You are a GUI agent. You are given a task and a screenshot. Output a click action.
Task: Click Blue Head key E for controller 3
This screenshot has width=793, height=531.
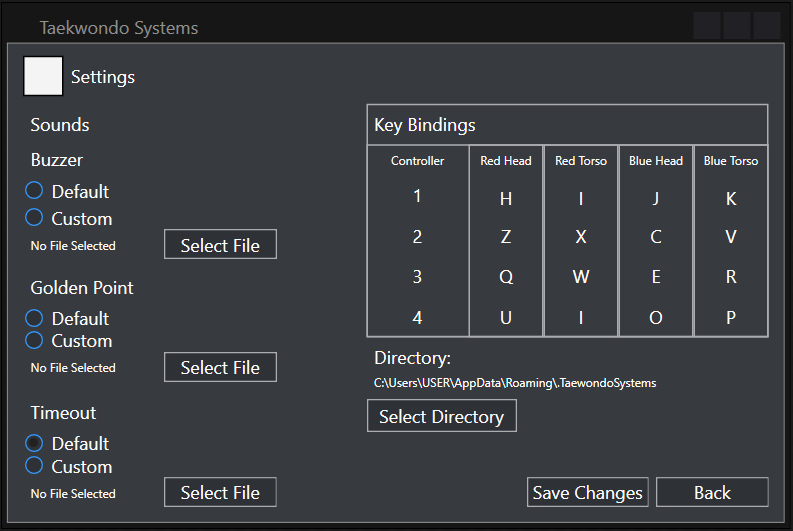656,278
